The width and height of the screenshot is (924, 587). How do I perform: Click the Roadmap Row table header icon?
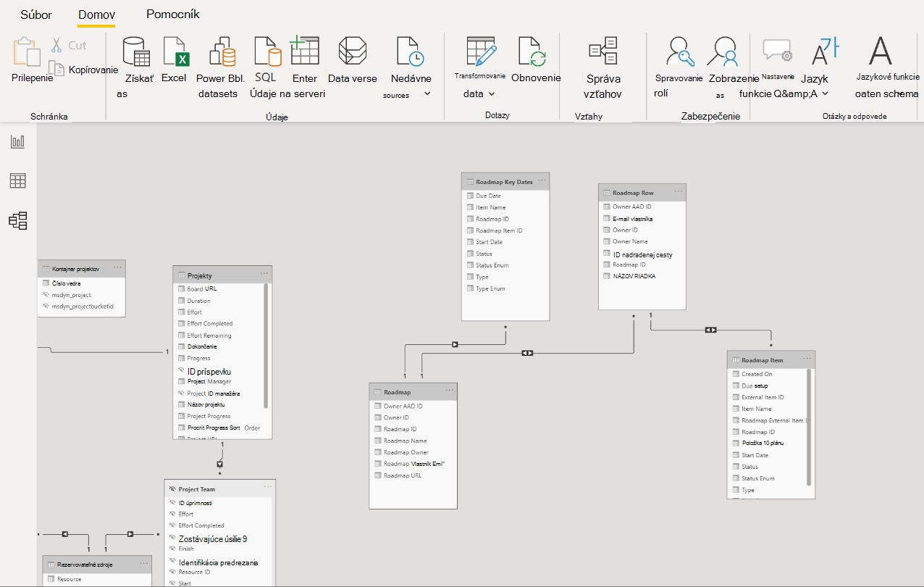point(606,193)
